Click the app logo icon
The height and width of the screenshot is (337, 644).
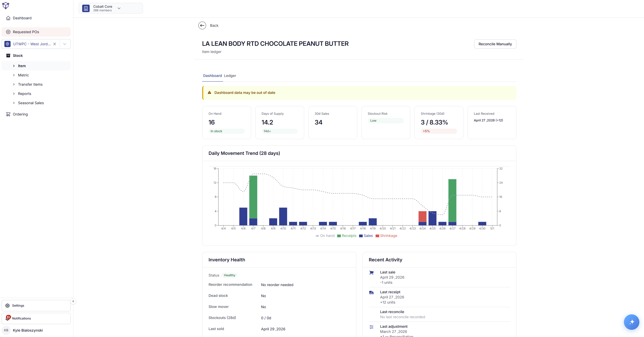[6, 6]
